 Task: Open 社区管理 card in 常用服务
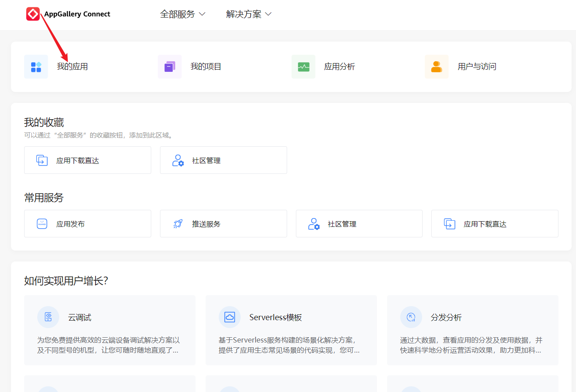click(x=359, y=224)
